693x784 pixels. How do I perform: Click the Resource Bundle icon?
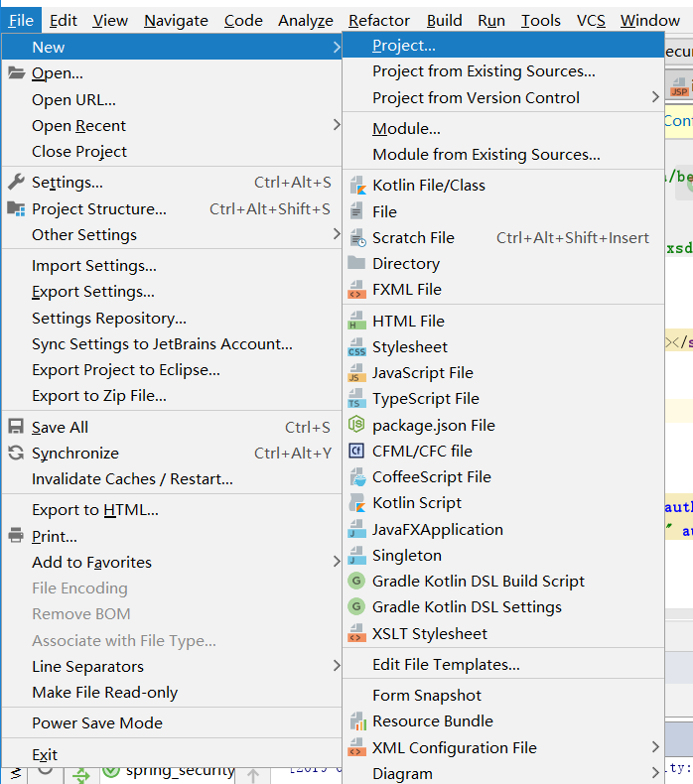(x=357, y=721)
